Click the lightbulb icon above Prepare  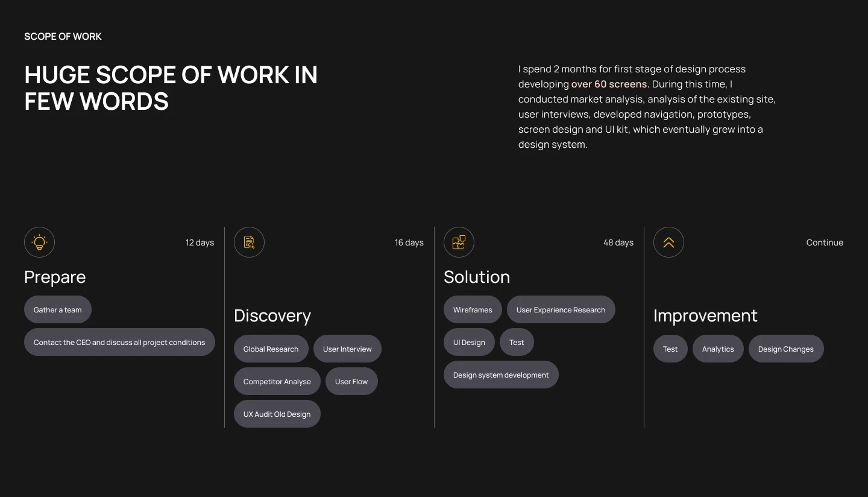39,242
